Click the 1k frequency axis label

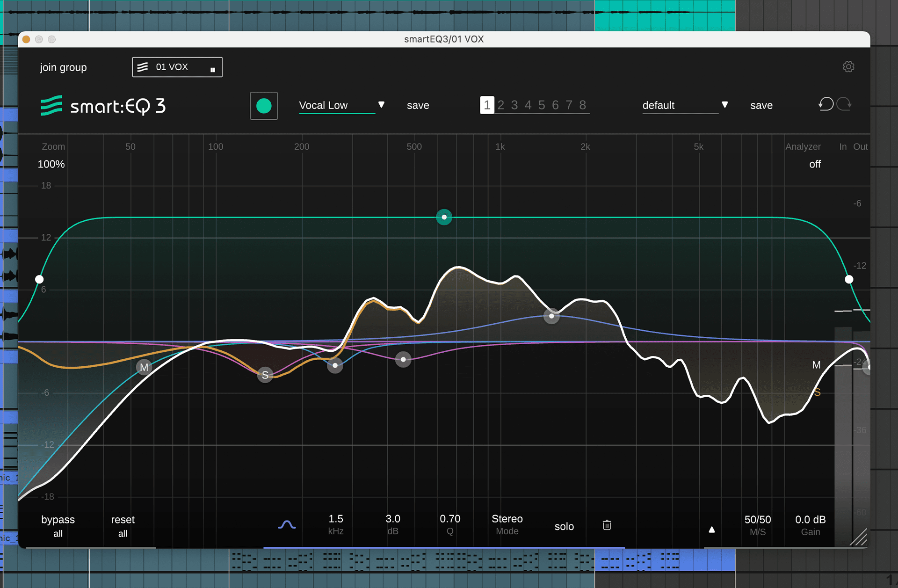[x=500, y=146]
